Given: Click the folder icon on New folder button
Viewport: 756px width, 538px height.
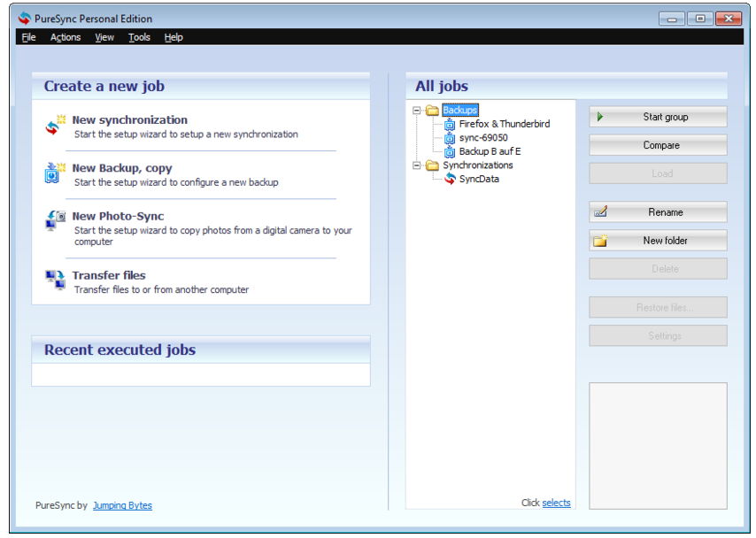Looking at the screenshot, I should [600, 240].
